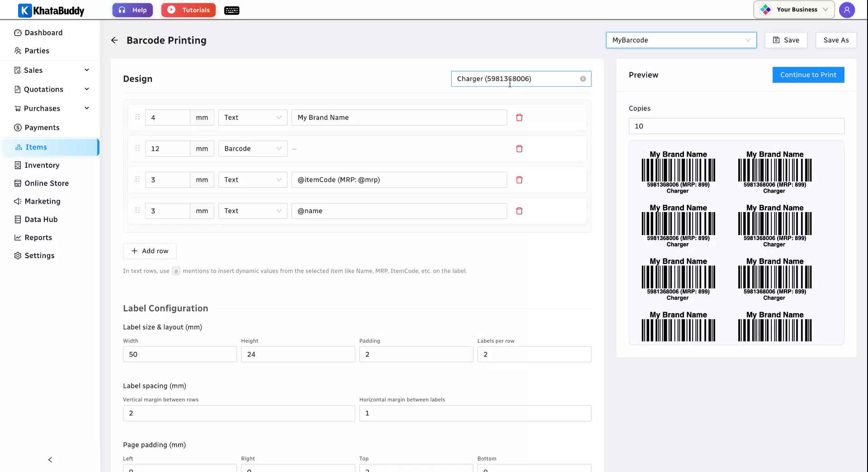Add a new design row
Image resolution: width=868 pixels, height=472 pixels.
tap(150, 251)
